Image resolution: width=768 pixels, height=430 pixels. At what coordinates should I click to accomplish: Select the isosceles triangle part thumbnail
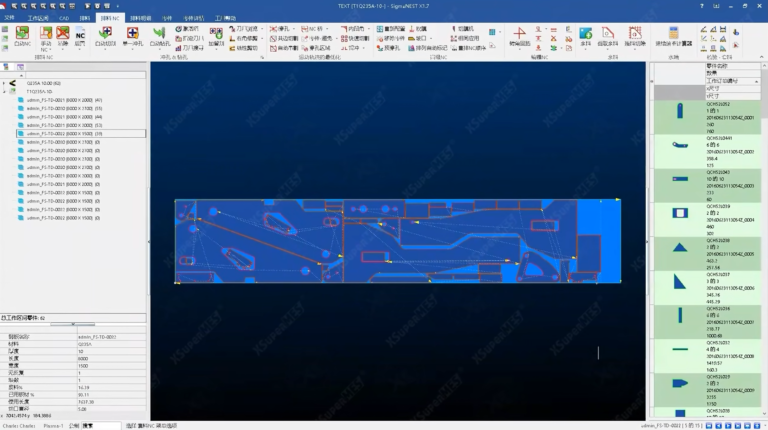(680, 248)
